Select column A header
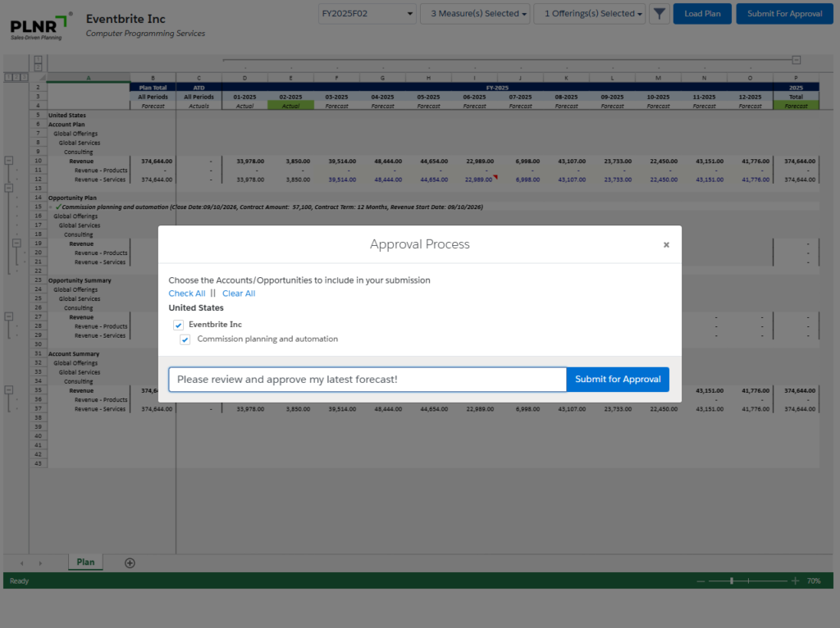This screenshot has height=628, width=840. tap(89, 78)
